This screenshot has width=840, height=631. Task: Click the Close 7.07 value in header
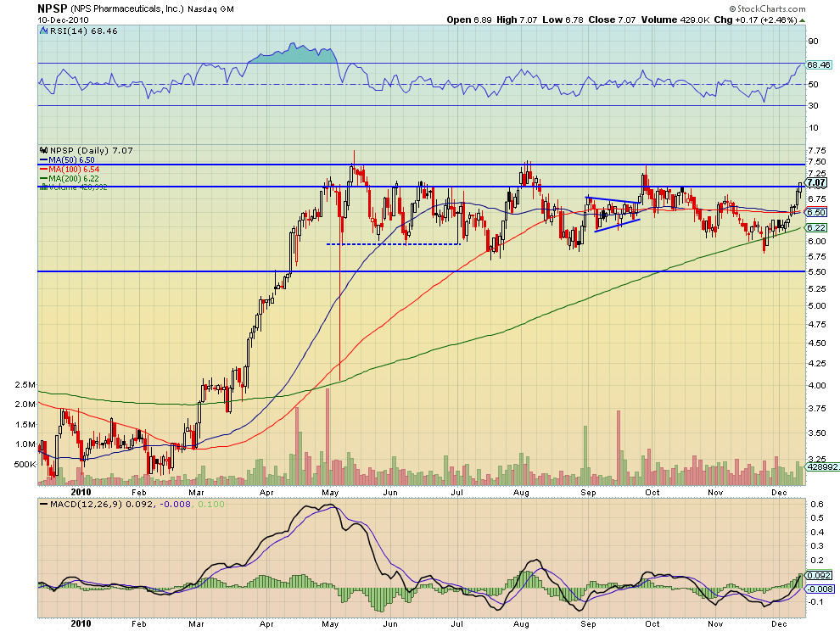[x=612, y=20]
